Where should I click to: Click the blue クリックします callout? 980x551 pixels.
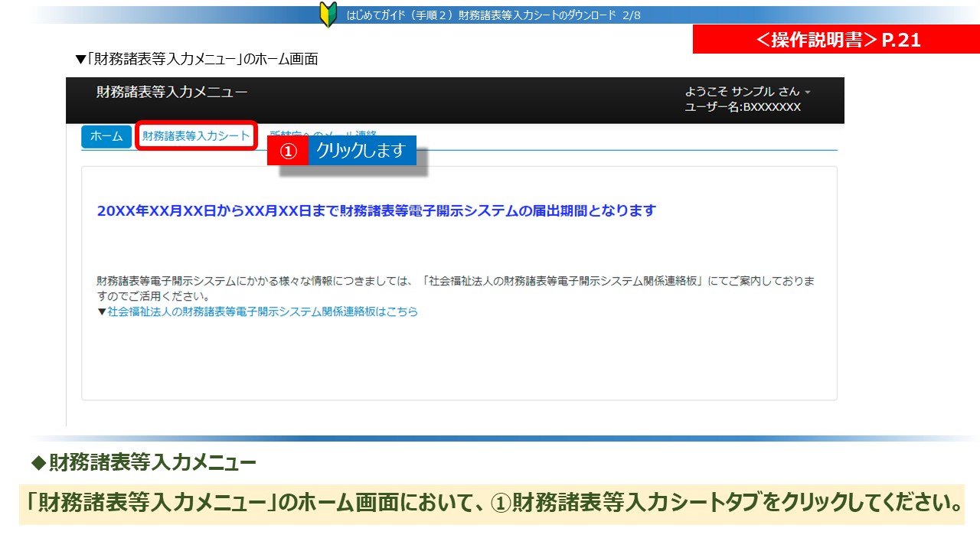(361, 151)
